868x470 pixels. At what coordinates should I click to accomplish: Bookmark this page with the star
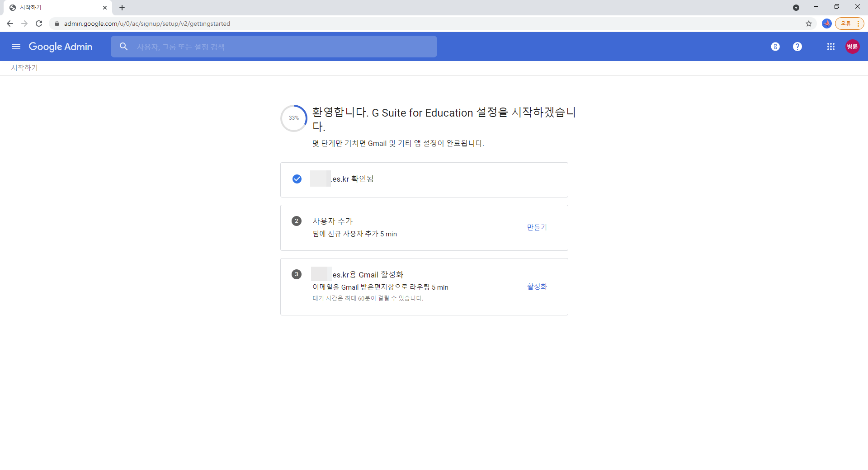(x=809, y=23)
